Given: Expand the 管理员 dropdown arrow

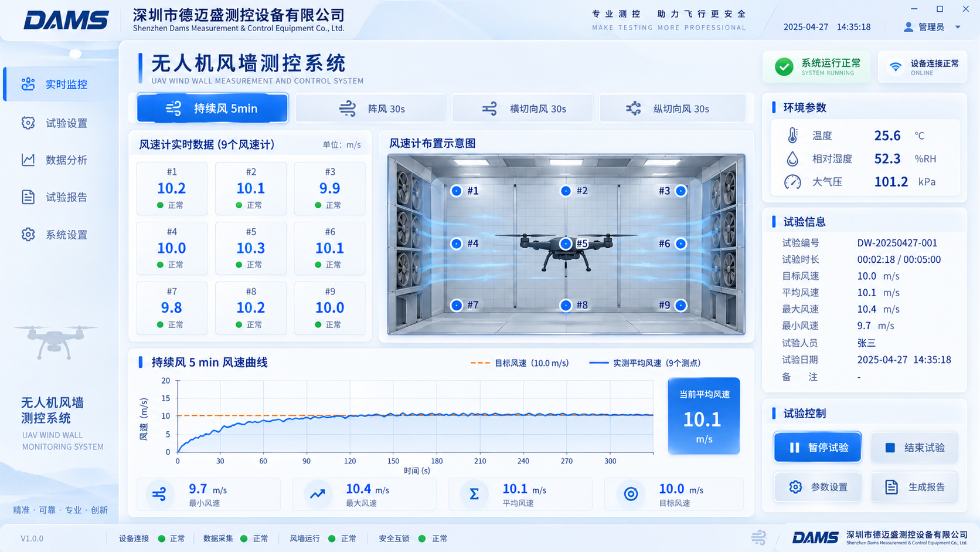Looking at the screenshot, I should point(958,27).
